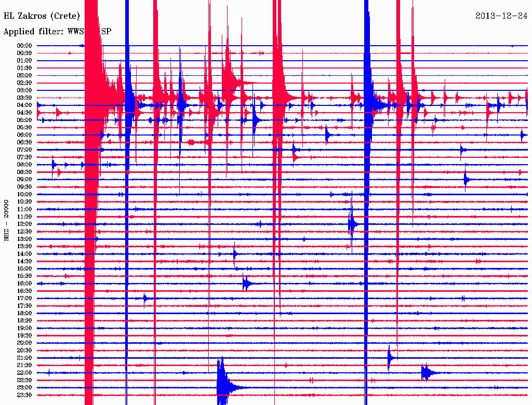Select the 21:00 time label
Image resolution: width=532 pixels, height=405 pixels.
24,358
